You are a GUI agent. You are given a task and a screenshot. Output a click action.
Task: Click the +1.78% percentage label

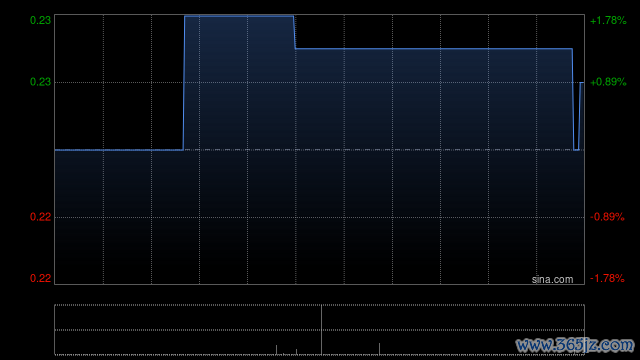click(608, 20)
